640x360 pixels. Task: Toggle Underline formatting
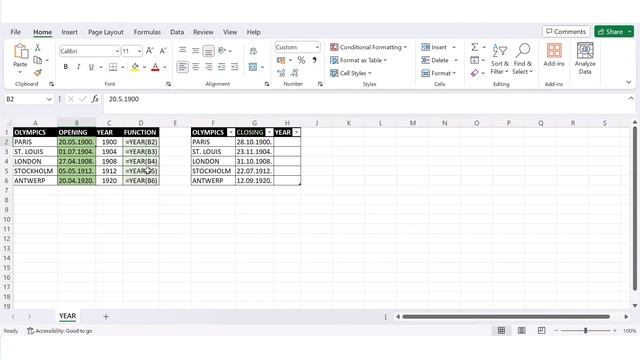pyautogui.click(x=91, y=67)
